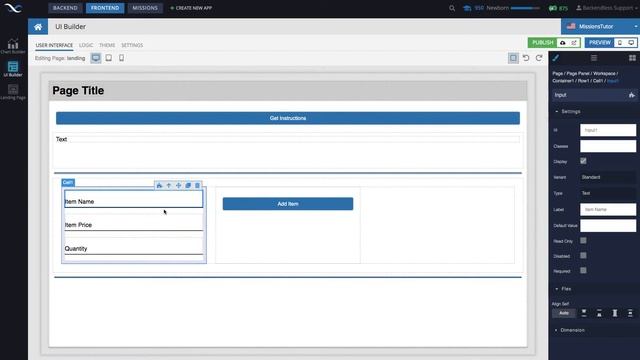Open the Settings tab in UI Builder
Screen dimensions: 640x360
pyautogui.click(x=132, y=45)
